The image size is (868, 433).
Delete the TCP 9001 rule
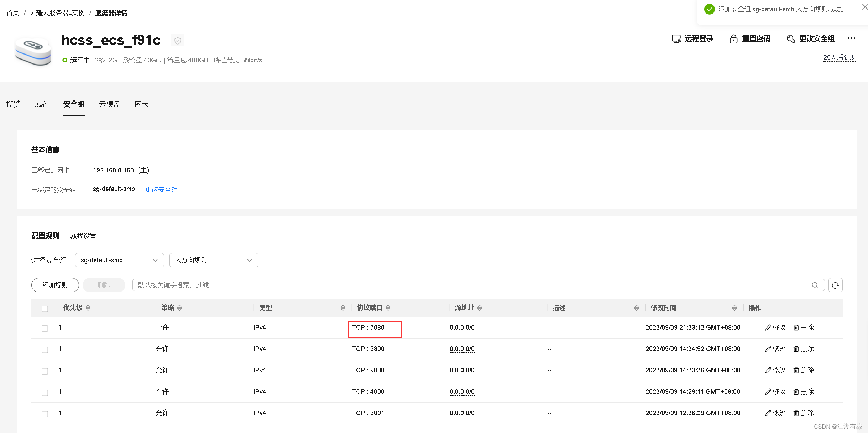coord(804,413)
